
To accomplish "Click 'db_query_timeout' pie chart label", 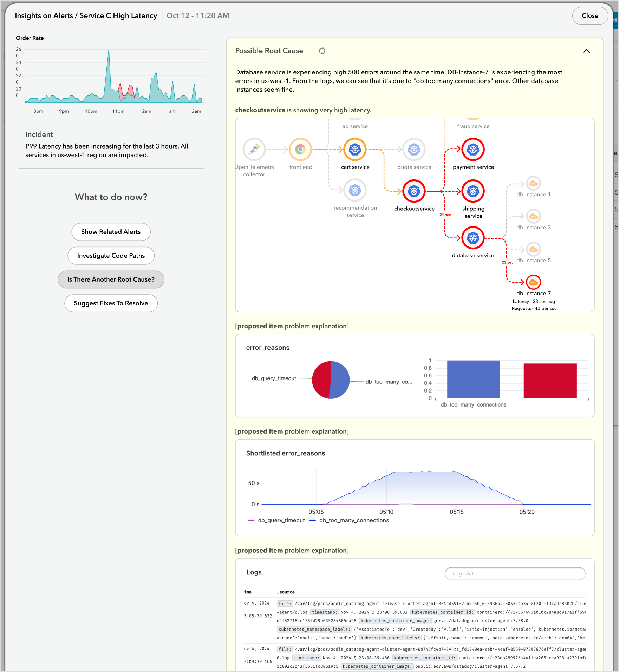I will 274,378.
